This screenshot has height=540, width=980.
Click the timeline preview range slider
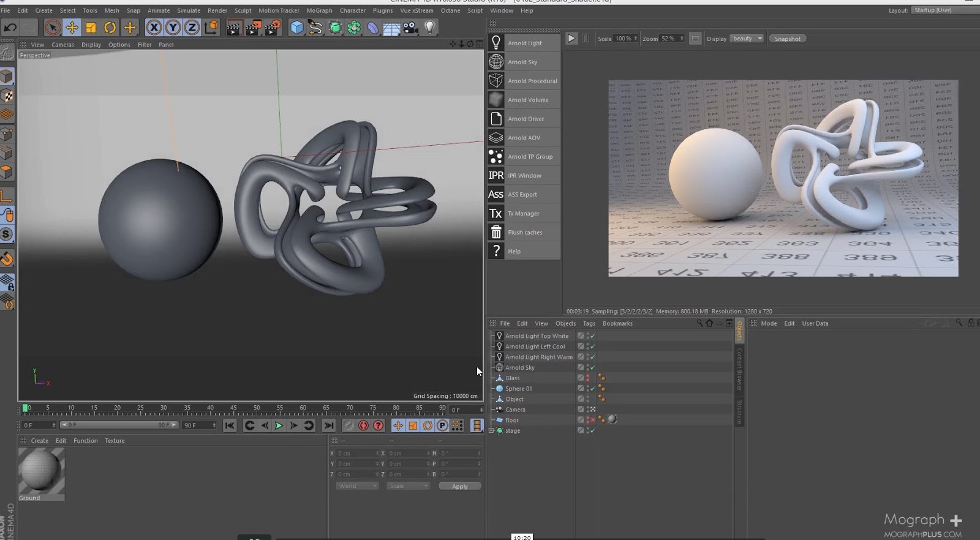119,425
